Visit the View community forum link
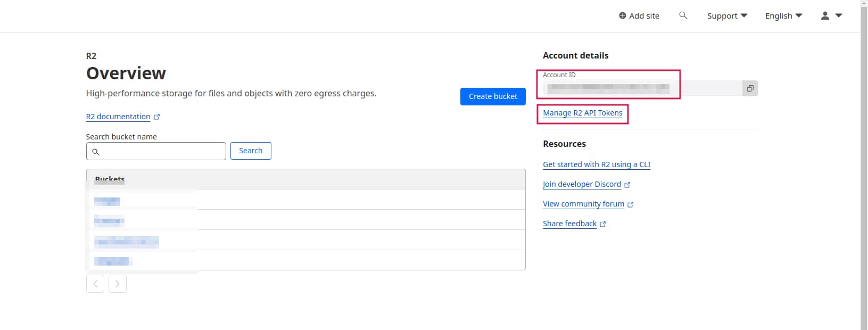Viewport: 868px width, 330px height. 583,204
